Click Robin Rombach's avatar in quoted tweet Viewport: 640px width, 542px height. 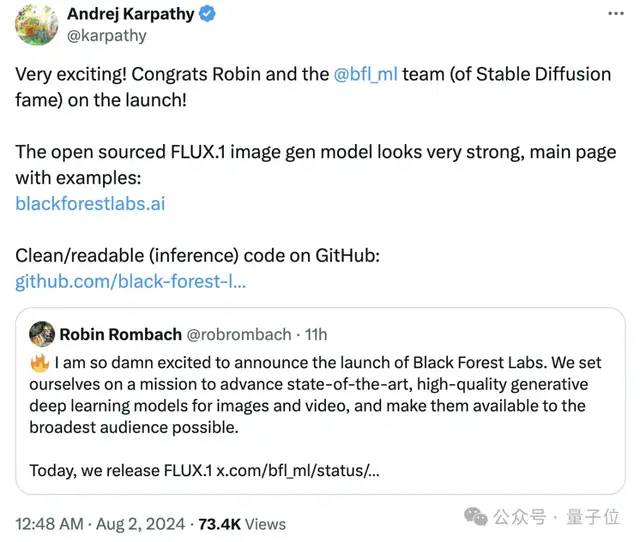point(42,334)
